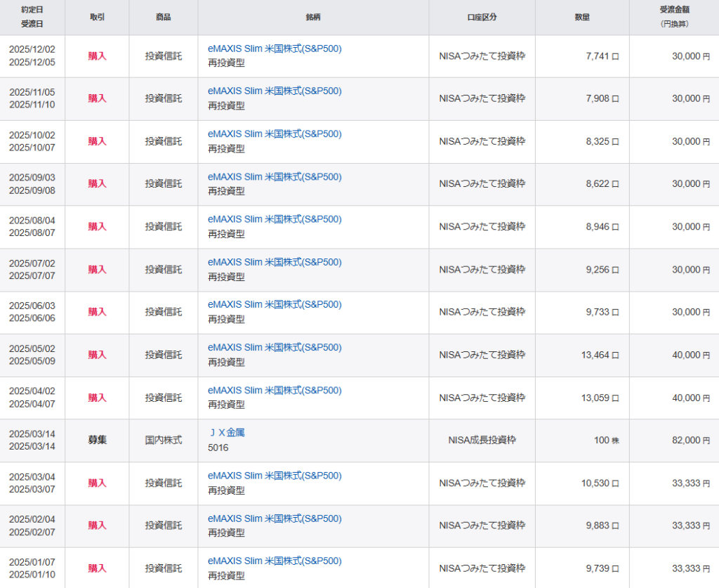Select eMAXIS Slim link for 2025/02/04 trade

[275, 518]
